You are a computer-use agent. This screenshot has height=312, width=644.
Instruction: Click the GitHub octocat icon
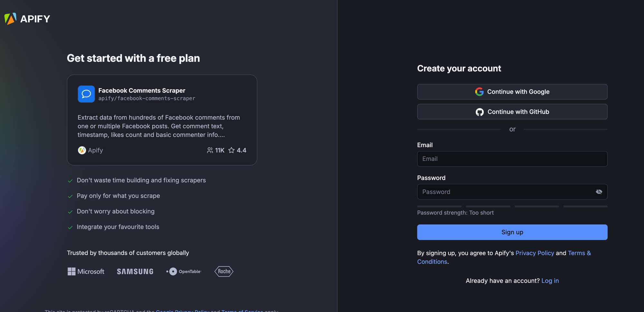(480, 112)
